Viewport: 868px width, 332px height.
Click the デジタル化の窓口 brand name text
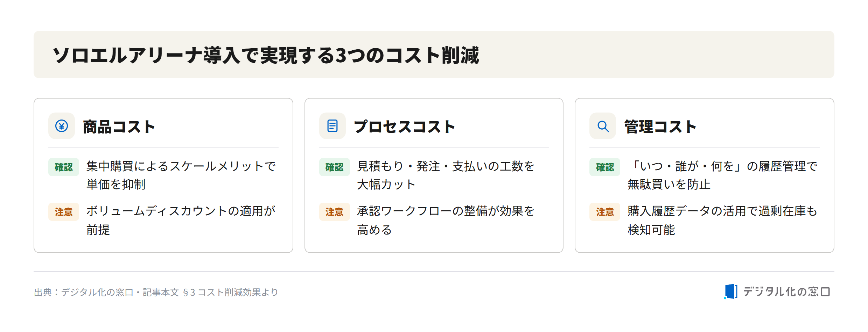click(786, 291)
